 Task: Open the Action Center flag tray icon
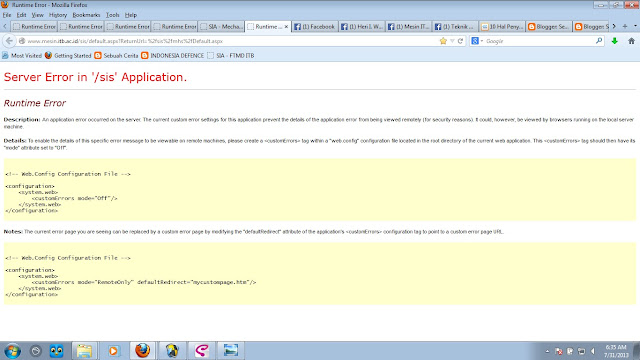click(x=570, y=351)
